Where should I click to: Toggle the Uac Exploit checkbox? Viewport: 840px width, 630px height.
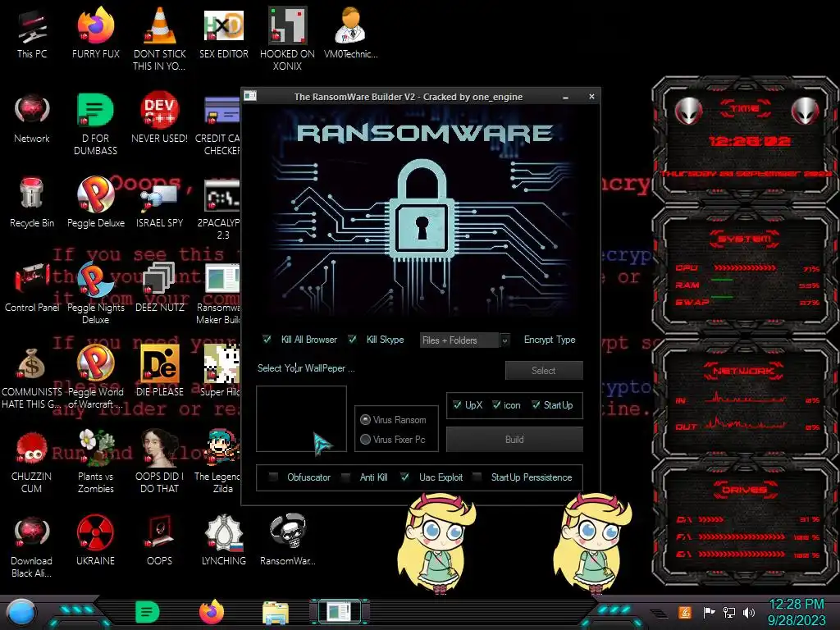point(405,477)
